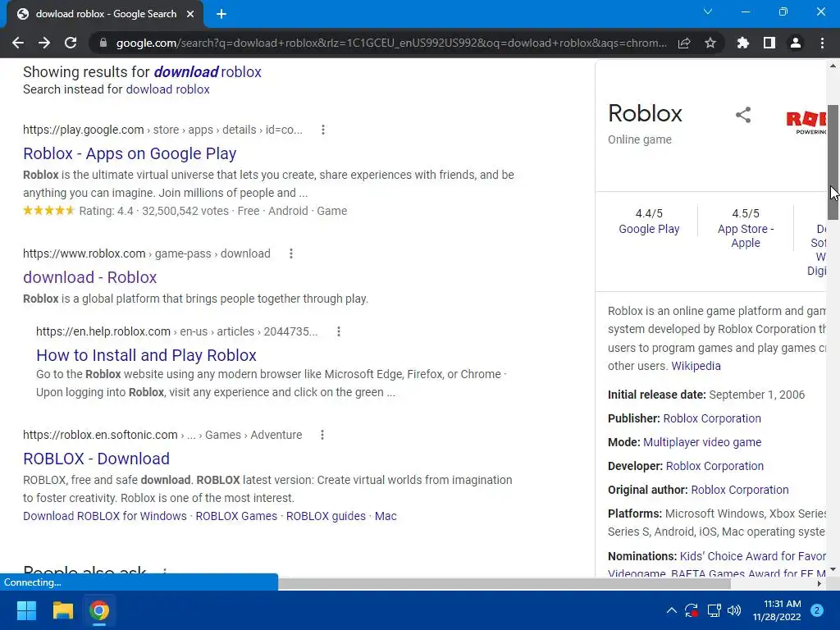Click the Roblox logo thumbnail
Screen dimensions: 840x630
(x=806, y=121)
